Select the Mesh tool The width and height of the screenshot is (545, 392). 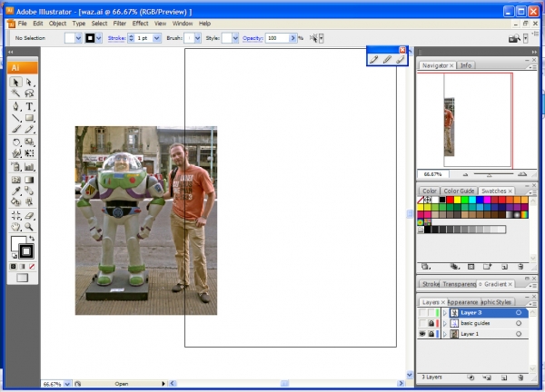click(x=15, y=180)
